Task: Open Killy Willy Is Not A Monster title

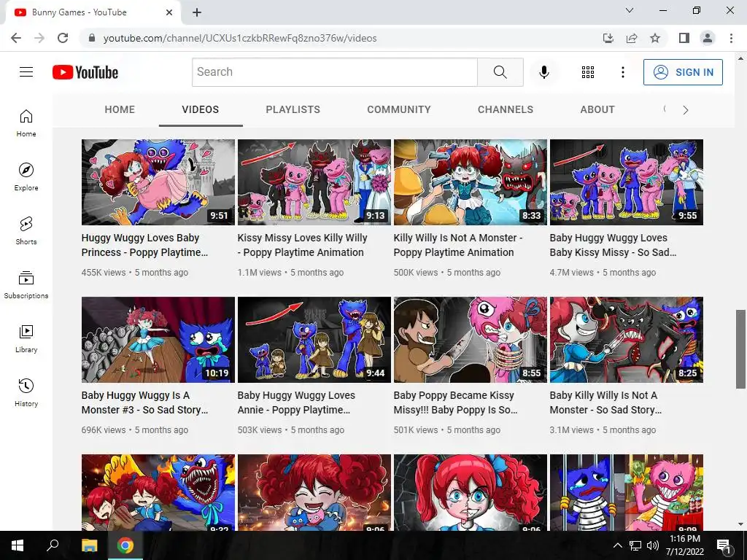Action: [458, 245]
